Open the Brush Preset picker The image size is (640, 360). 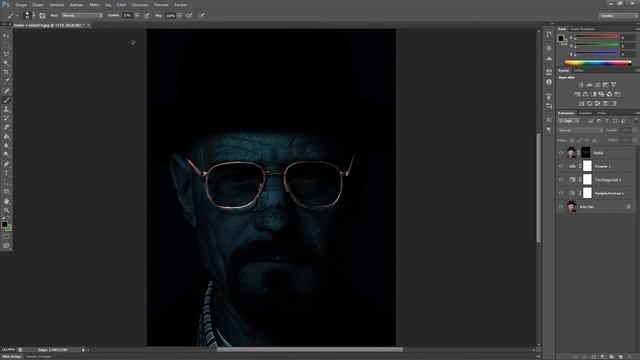27,16
